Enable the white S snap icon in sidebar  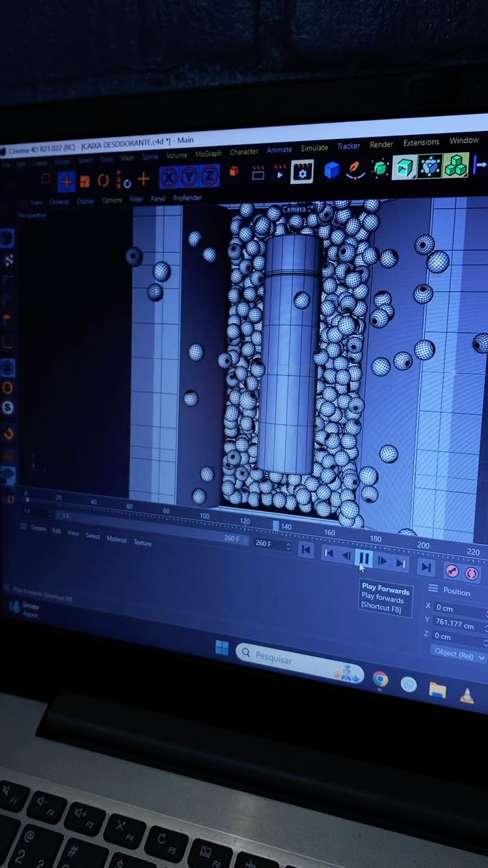pyautogui.click(x=8, y=408)
